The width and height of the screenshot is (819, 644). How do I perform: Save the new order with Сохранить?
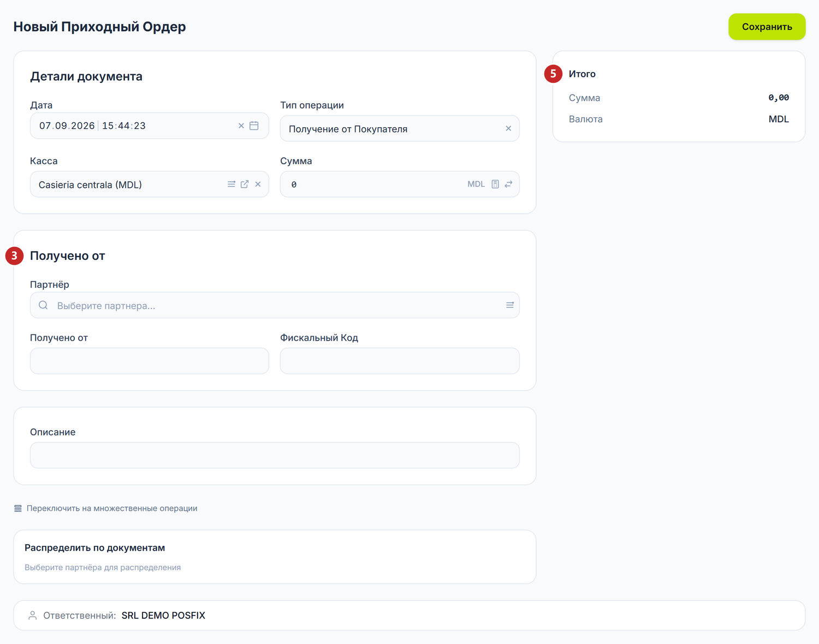pos(767,27)
